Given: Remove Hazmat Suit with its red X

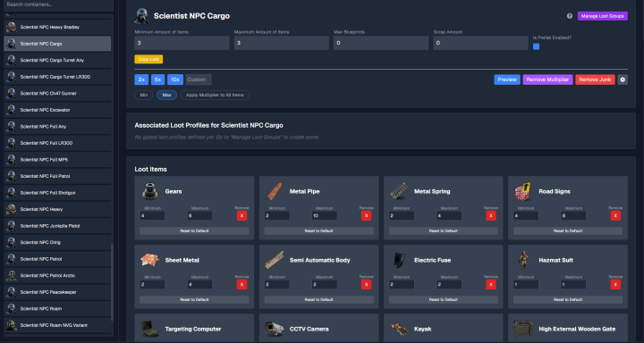Looking at the screenshot, I should point(615,284).
